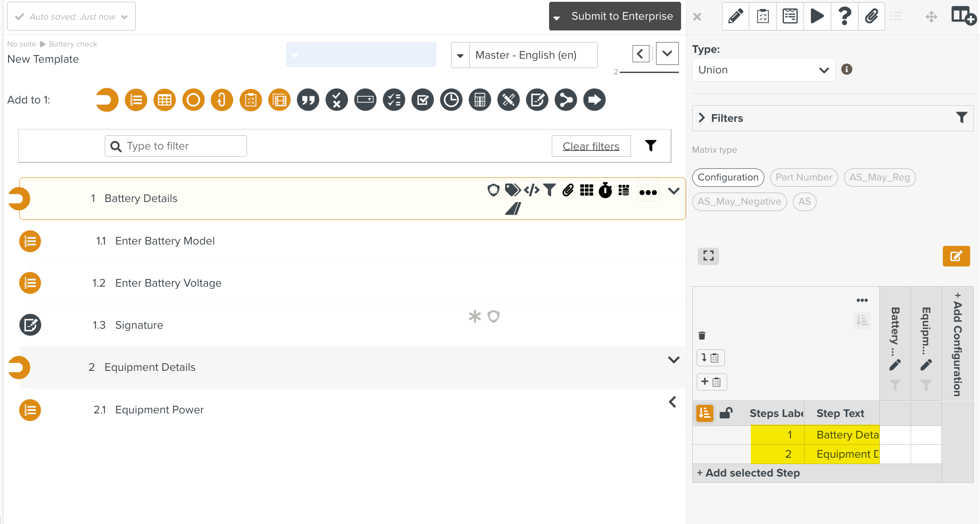Open the more options menu on Battery Details
The image size is (980, 524).
[648, 190]
